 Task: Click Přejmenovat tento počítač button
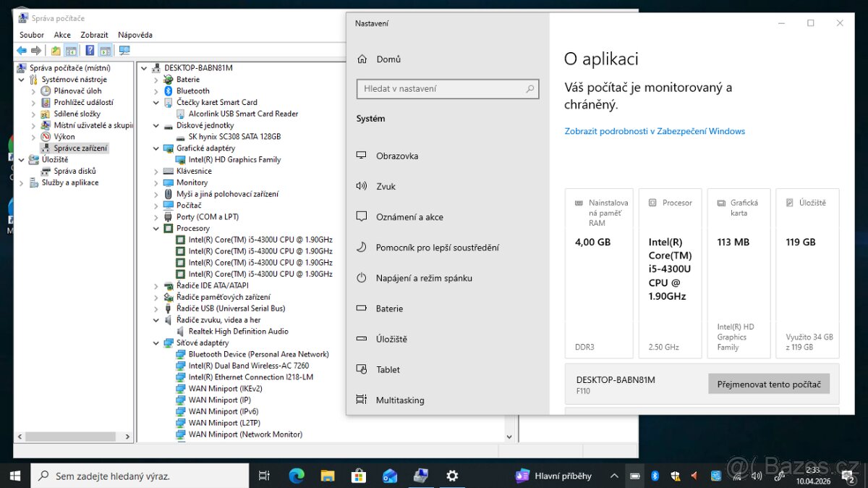pyautogui.click(x=769, y=384)
